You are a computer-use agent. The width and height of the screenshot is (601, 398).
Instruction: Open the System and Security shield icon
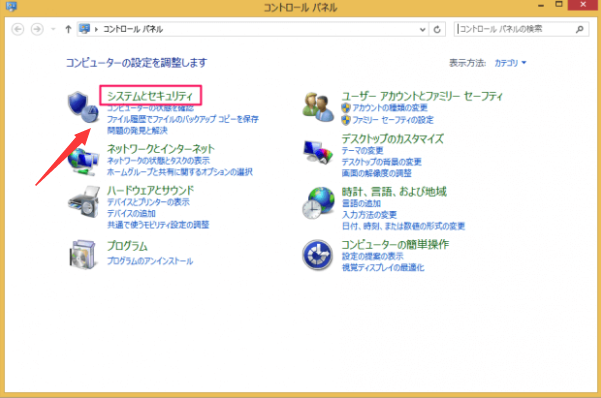point(83,107)
